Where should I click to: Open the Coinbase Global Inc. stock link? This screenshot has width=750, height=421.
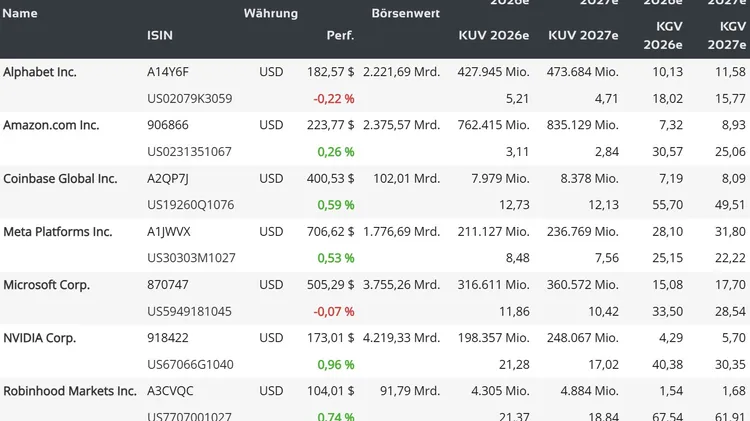(x=60, y=178)
